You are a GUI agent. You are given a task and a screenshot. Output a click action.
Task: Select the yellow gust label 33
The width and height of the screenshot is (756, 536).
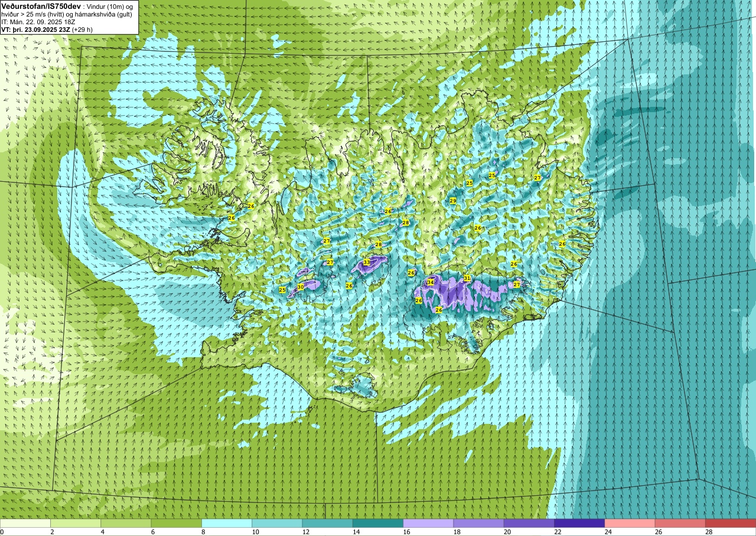[366, 262]
